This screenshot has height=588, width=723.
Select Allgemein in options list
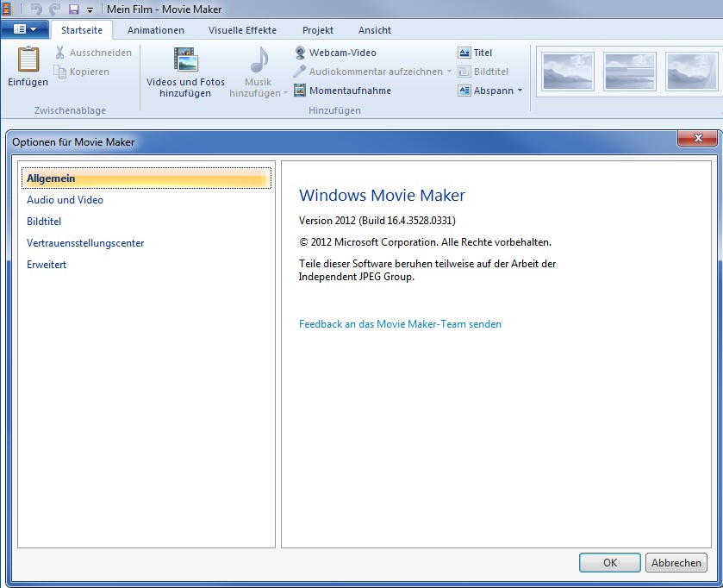146,178
